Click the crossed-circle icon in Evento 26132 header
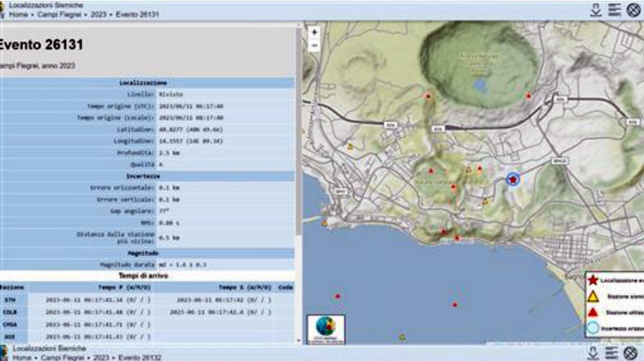 [x=631, y=353]
